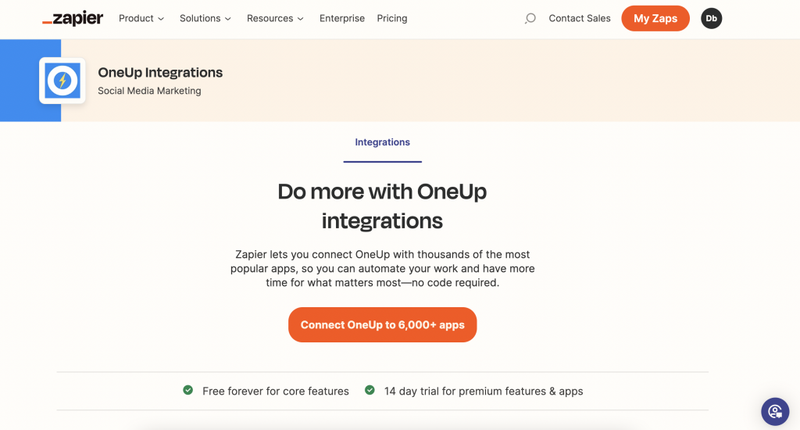
Task: Click the Social Media Marketing category
Action: (149, 91)
